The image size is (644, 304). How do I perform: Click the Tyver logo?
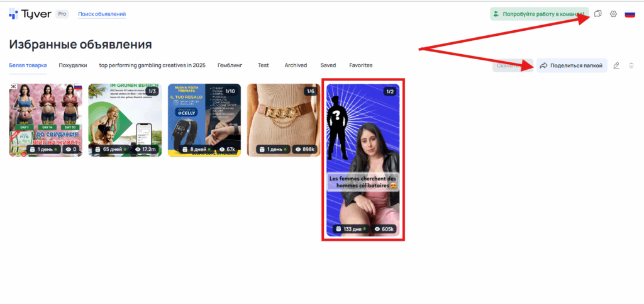pyautogui.click(x=30, y=14)
